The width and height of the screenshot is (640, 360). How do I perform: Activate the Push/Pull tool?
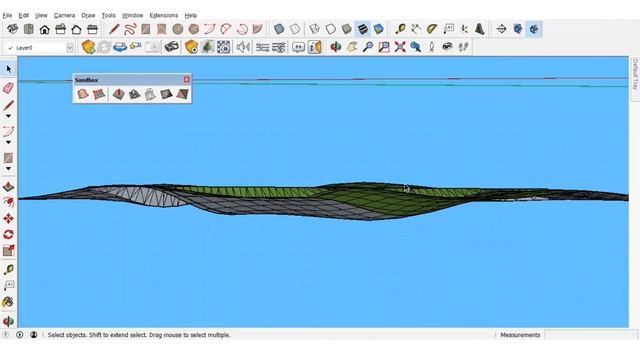pyautogui.click(x=9, y=187)
